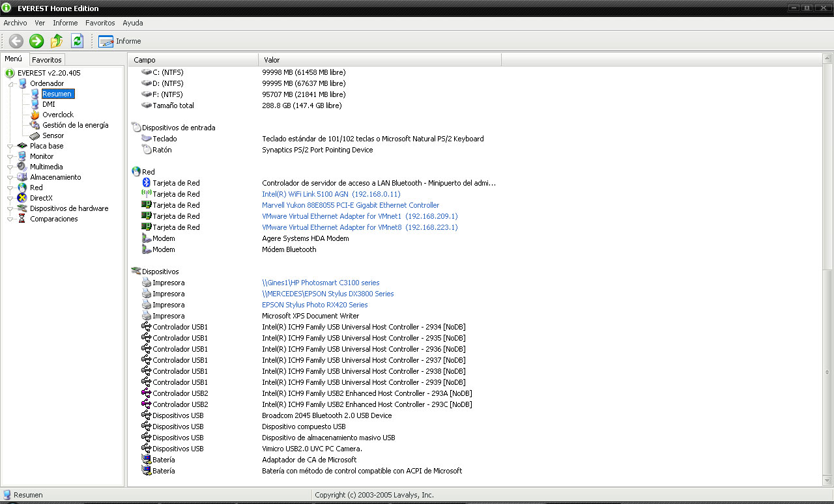Click the Valor column header

pos(380,60)
